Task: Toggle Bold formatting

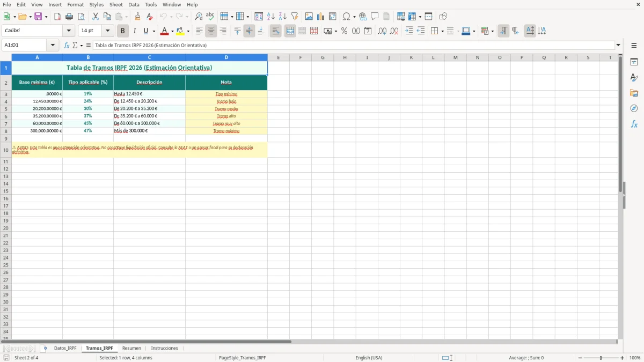Action: pos(122,31)
